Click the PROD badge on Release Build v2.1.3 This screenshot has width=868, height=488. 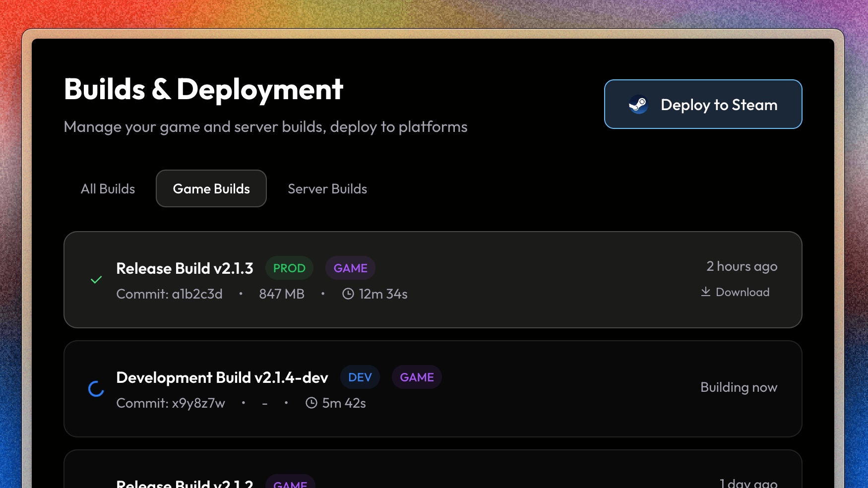click(x=289, y=268)
